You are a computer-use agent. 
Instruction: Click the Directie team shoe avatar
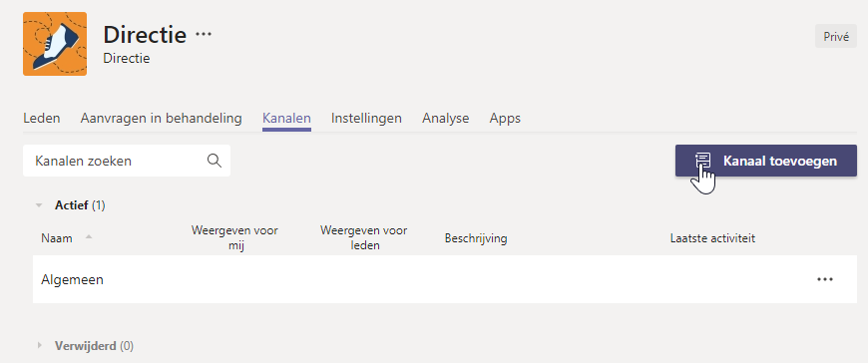55,44
